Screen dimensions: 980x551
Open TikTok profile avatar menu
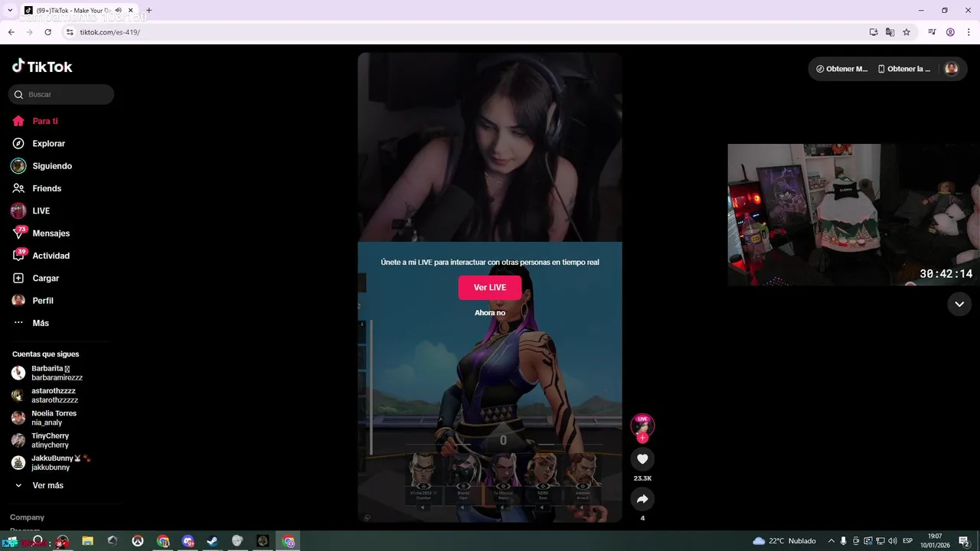[x=951, y=69]
